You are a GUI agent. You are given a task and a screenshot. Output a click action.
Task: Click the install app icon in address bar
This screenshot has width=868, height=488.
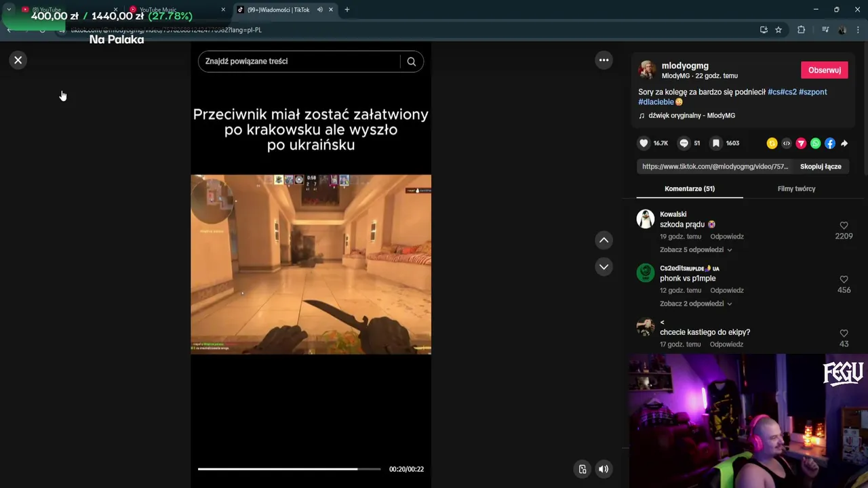[x=764, y=30]
